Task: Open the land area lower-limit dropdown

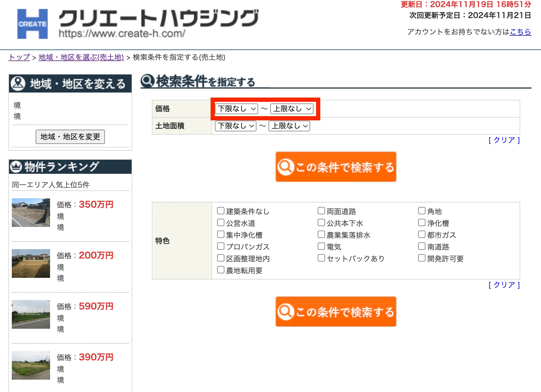Action: tap(235, 126)
